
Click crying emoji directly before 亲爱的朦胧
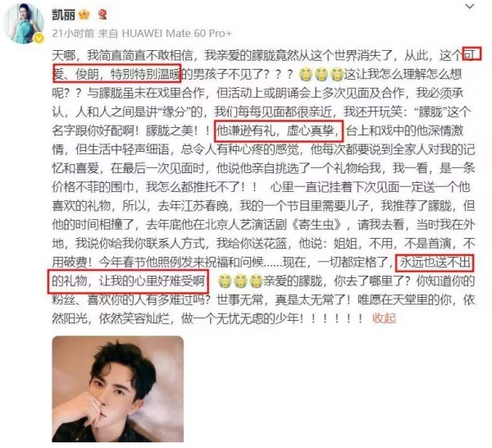tap(255, 281)
